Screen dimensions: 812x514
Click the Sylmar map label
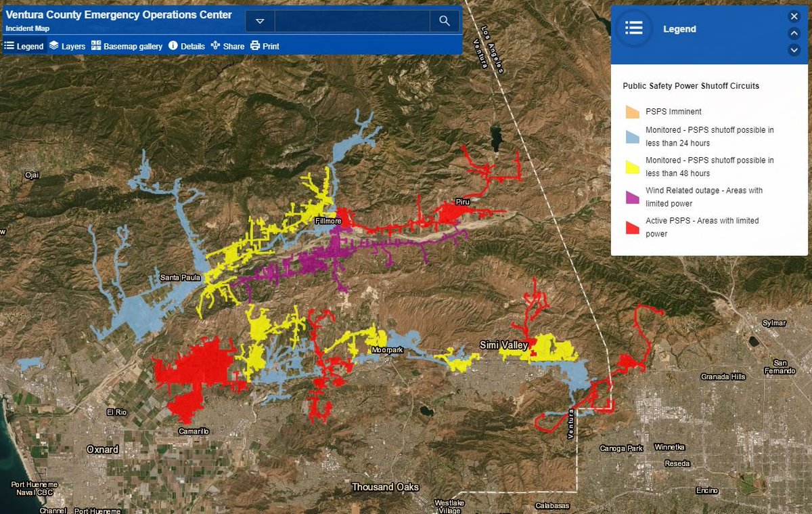[775, 324]
